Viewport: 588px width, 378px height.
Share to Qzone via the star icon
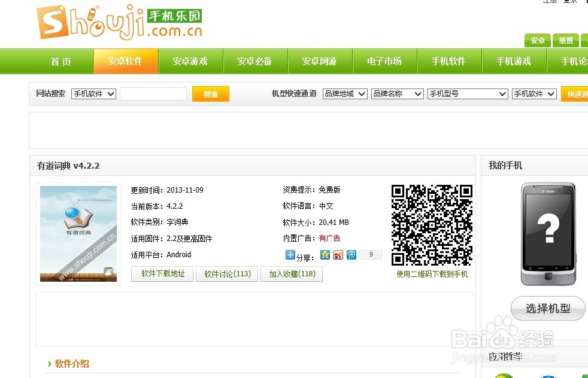coord(325,255)
